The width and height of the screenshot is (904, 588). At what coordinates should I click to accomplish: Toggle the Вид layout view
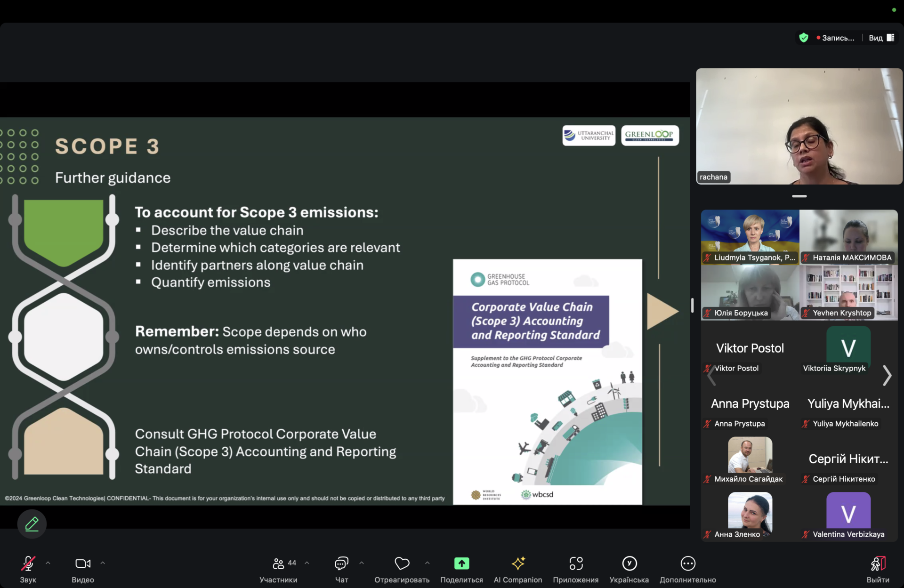(881, 38)
